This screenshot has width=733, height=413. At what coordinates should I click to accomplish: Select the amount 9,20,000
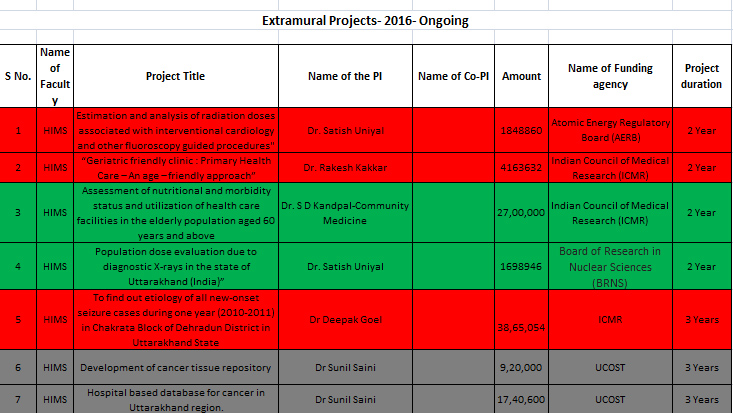point(521,367)
